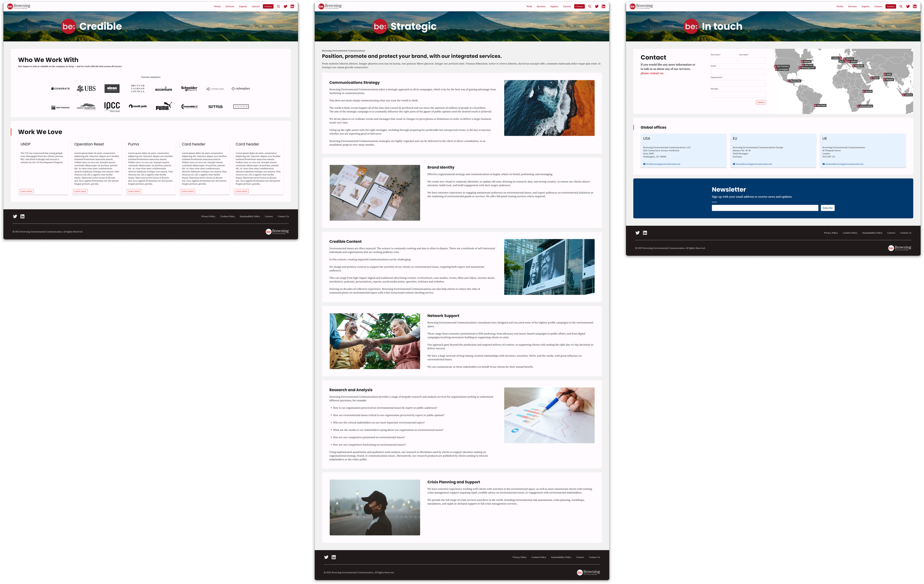Click the PUMA customer logo

point(163,107)
